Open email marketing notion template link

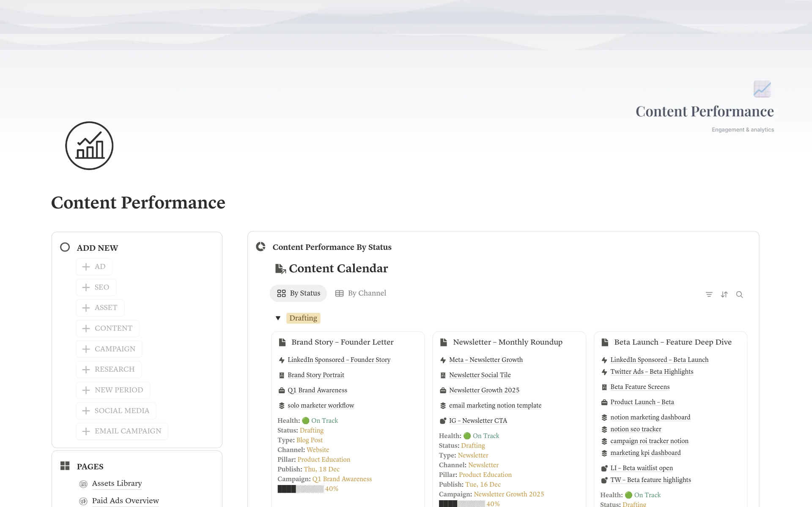[x=495, y=406]
